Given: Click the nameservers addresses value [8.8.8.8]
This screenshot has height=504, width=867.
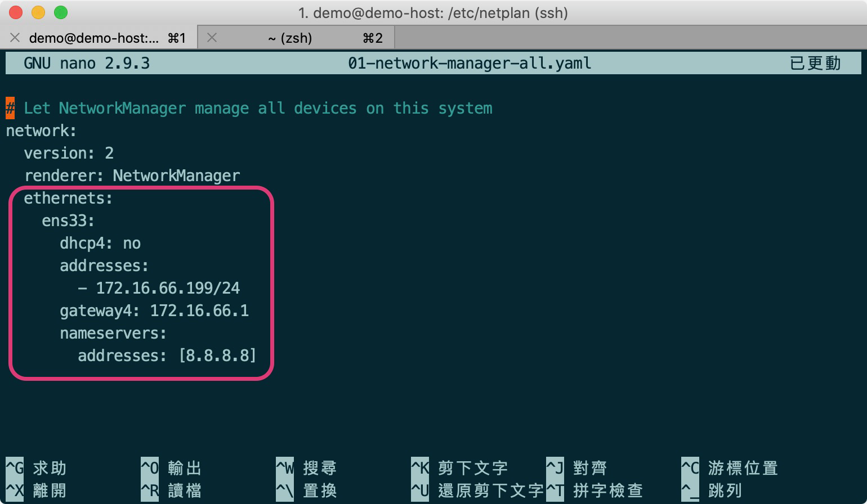Looking at the screenshot, I should click(x=218, y=355).
